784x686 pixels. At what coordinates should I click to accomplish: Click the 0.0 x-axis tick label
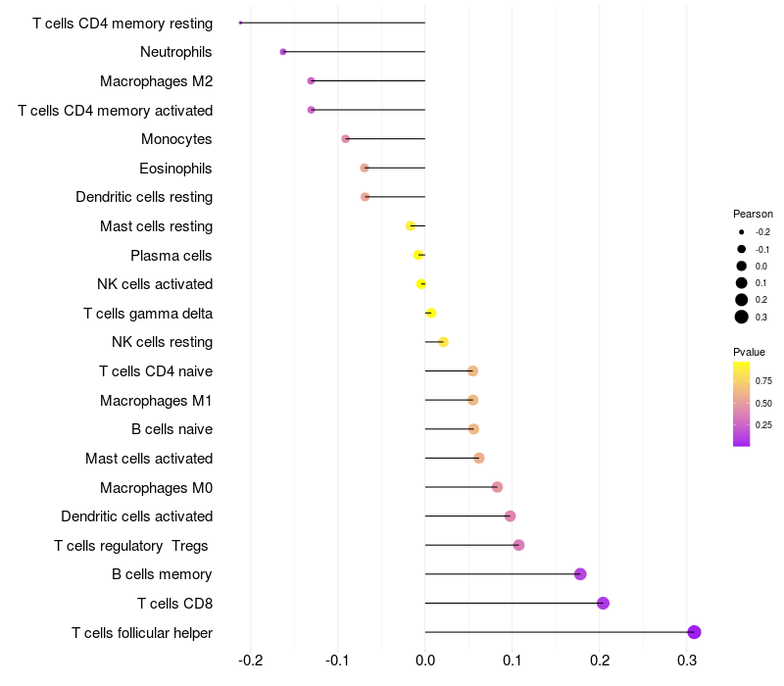[x=425, y=661]
